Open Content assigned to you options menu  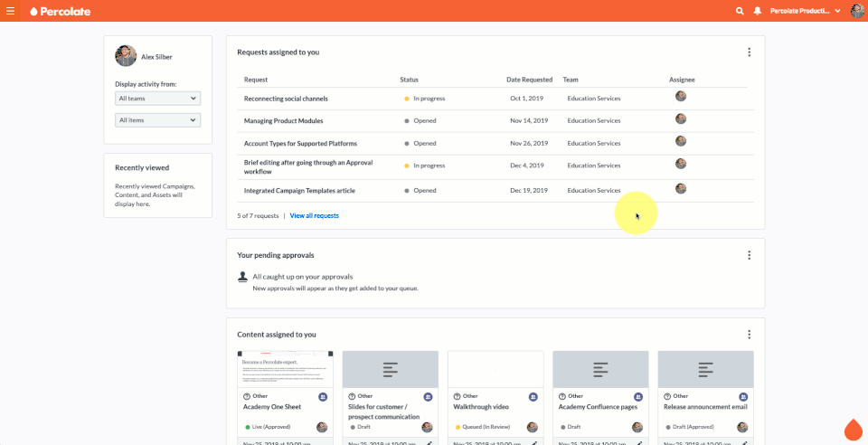pos(749,335)
